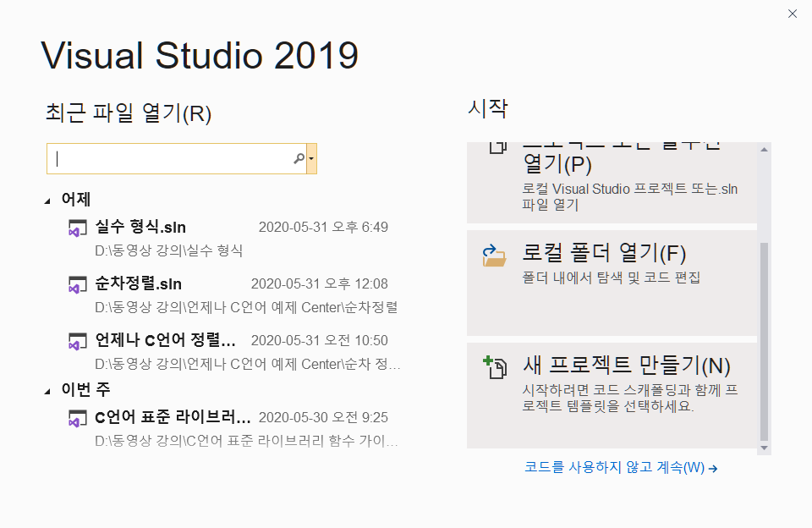This screenshot has height=528, width=812.
Task: Click the vertical scrollbar thumb in 시작 panel
Action: point(764,342)
